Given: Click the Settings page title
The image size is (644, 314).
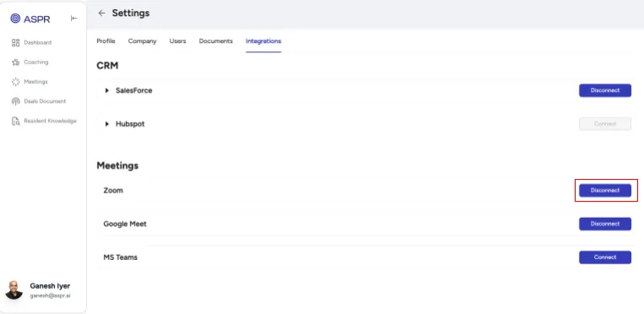Looking at the screenshot, I should pyautogui.click(x=131, y=14).
